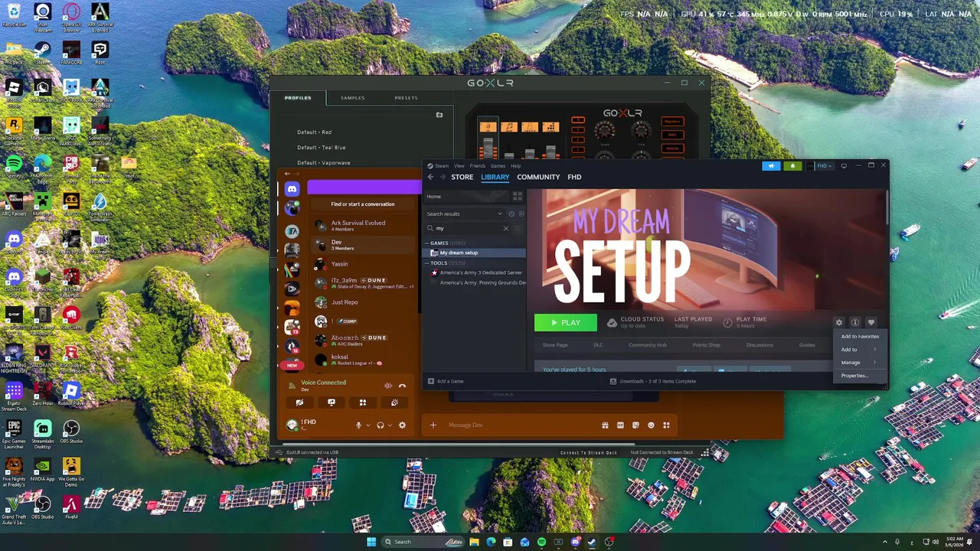Open Windows Start button on taskbar
980x551 pixels.
(371, 542)
